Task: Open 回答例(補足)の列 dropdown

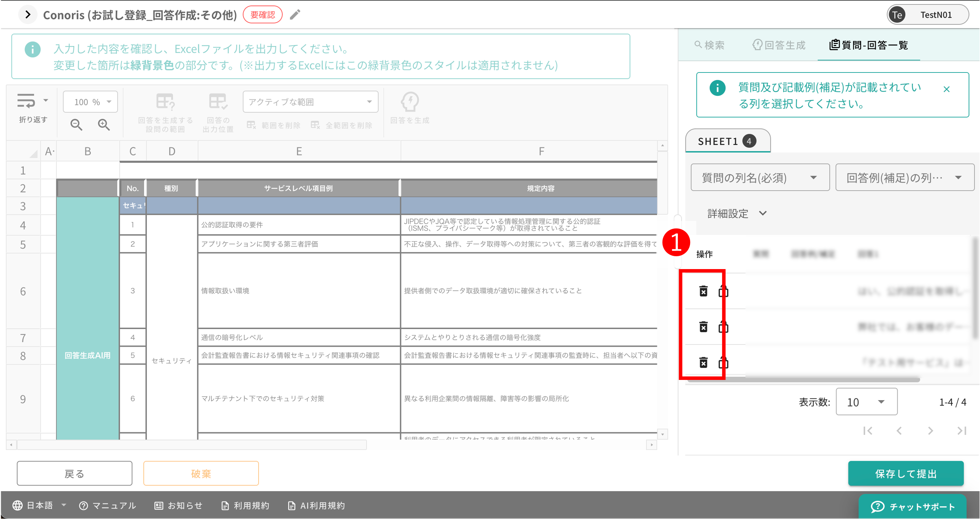Action: pos(904,177)
